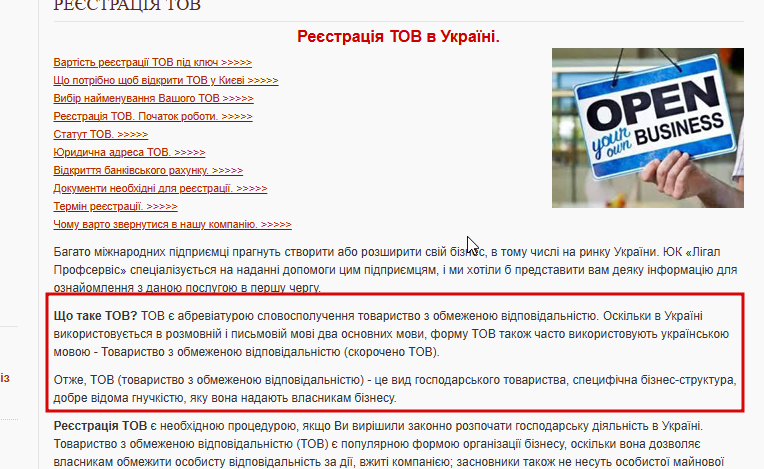Click the red heading 'Реєстрація ТОВ в Україні.'
This screenshot has height=469, width=764.
[398, 37]
